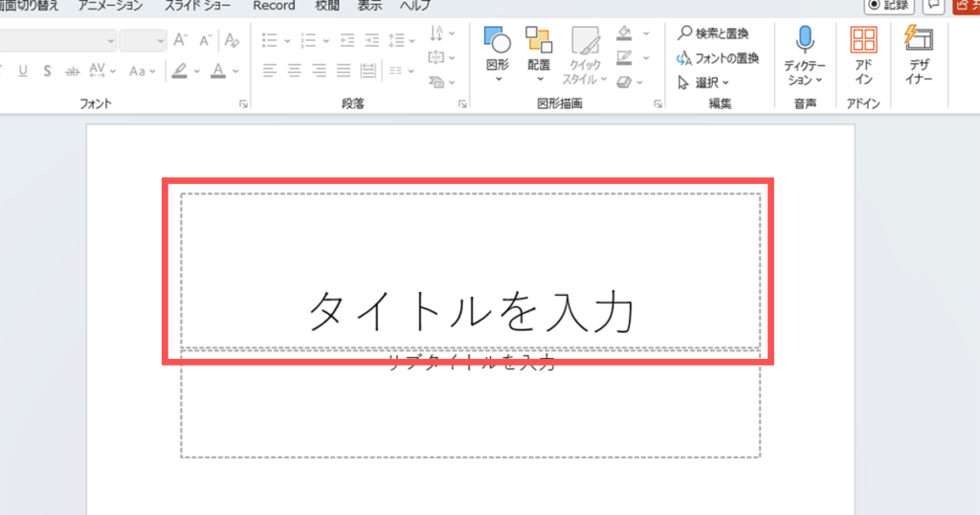
Task: Apply the text highlight color pen
Action: (x=180, y=71)
